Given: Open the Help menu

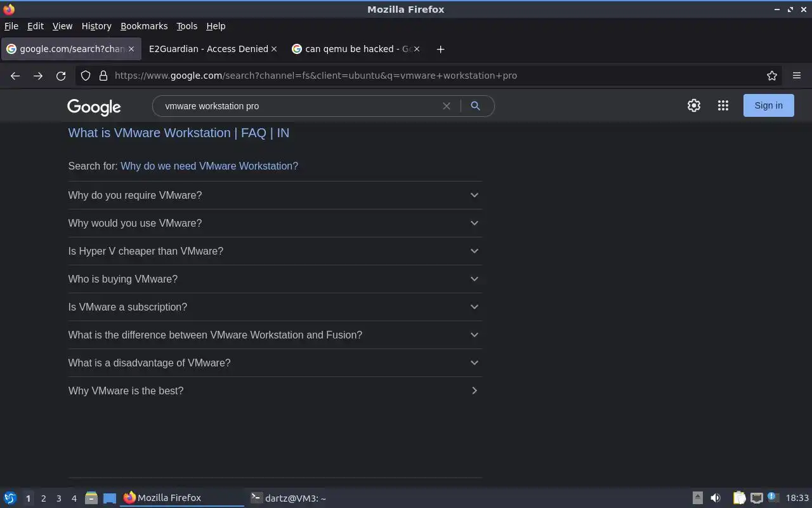Looking at the screenshot, I should 216,26.
